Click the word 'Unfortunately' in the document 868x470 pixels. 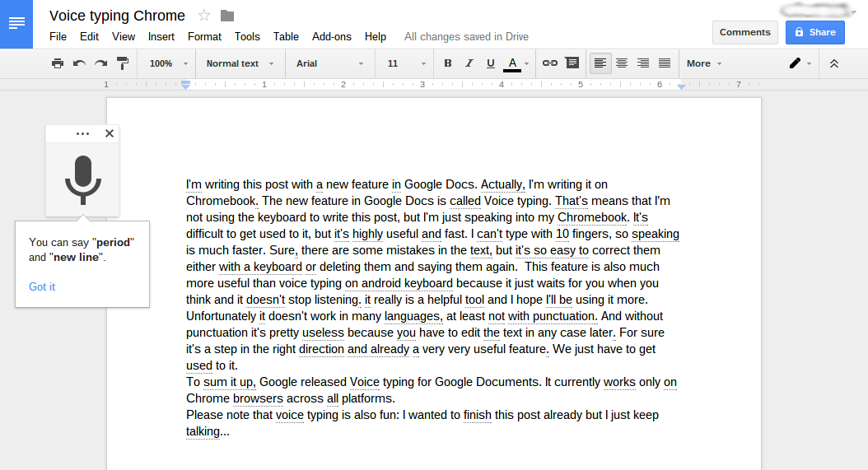[x=221, y=316]
